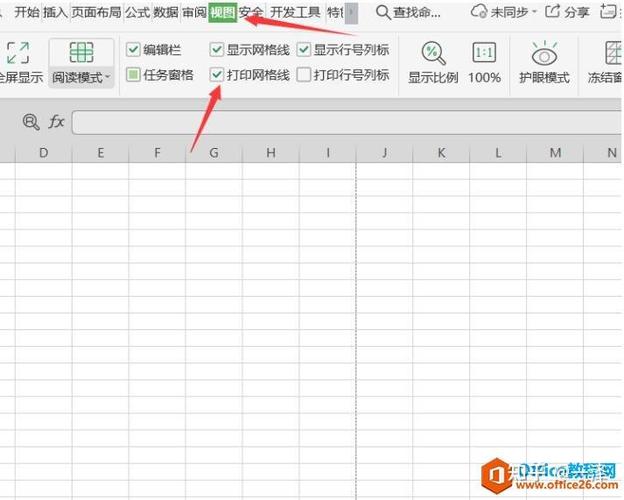Switch to 开发工具 tab
The height and width of the screenshot is (500, 624).
(295, 12)
